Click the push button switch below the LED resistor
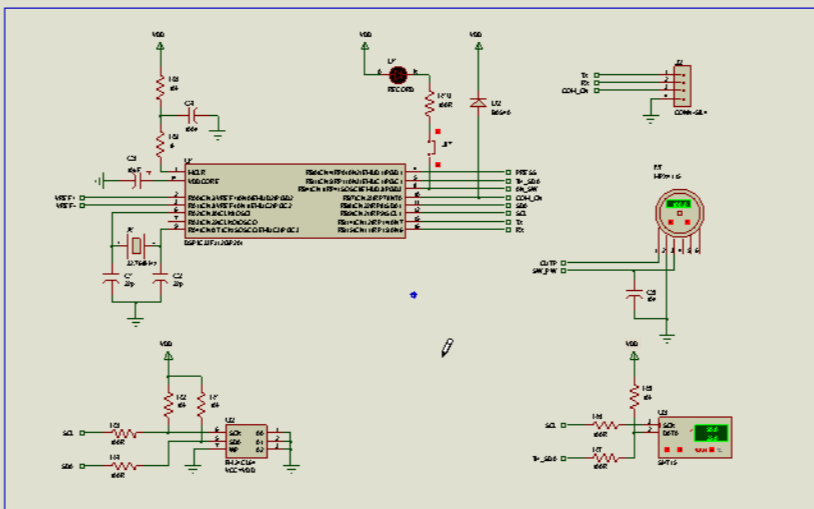Image resolution: width=814 pixels, height=509 pixels. click(432, 146)
